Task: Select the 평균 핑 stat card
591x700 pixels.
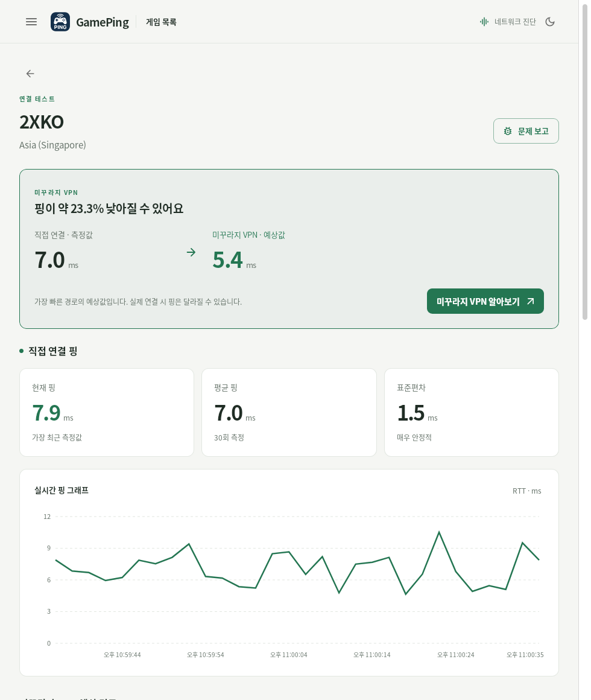Action: [289, 413]
